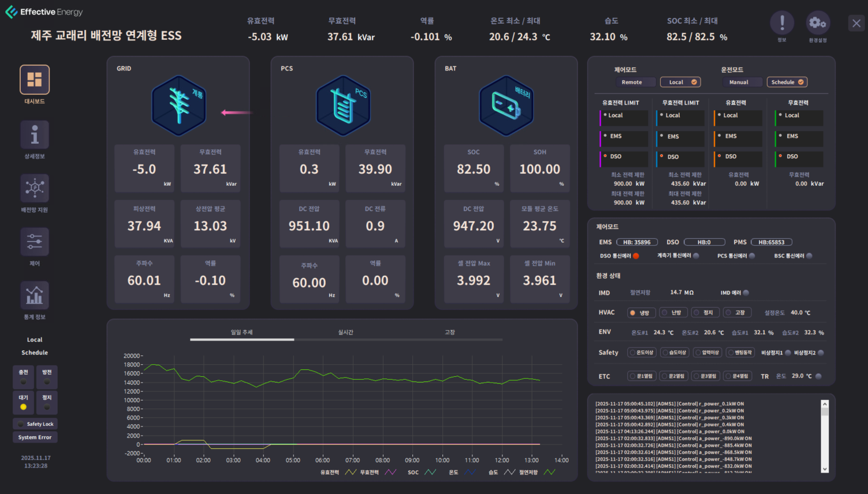Viewport: 868px width, 494px height.
Task: Switch to the 실시간 chart tab
Action: click(x=345, y=332)
